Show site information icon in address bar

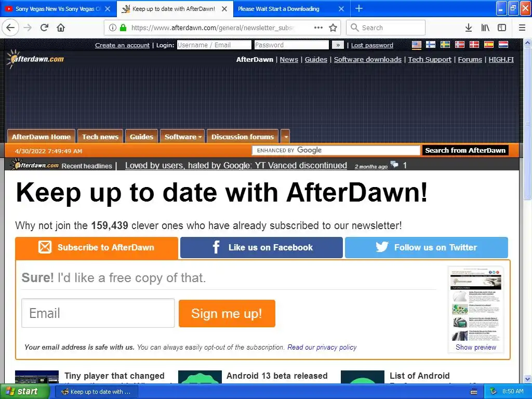(x=113, y=28)
